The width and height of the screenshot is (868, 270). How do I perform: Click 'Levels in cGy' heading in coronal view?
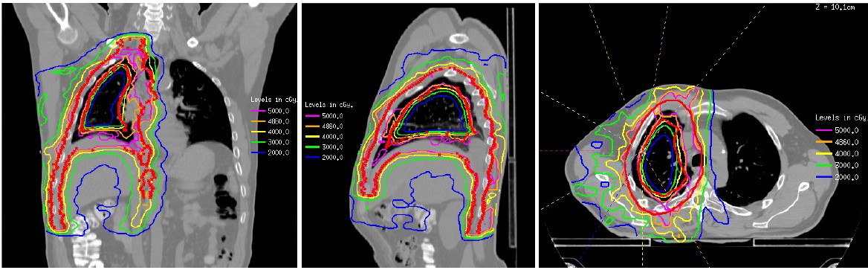click(x=273, y=100)
